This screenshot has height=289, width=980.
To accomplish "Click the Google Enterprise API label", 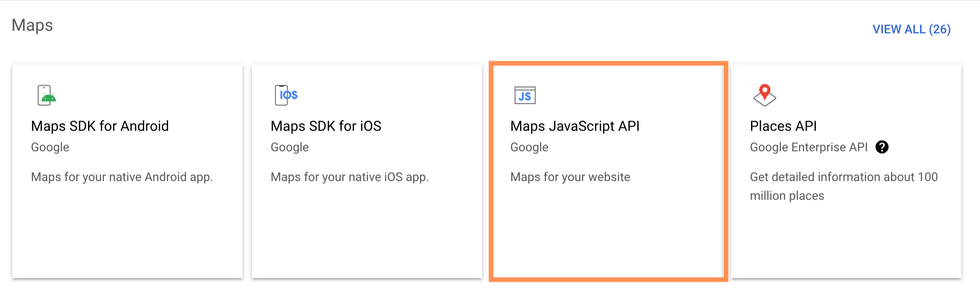I will click(809, 147).
